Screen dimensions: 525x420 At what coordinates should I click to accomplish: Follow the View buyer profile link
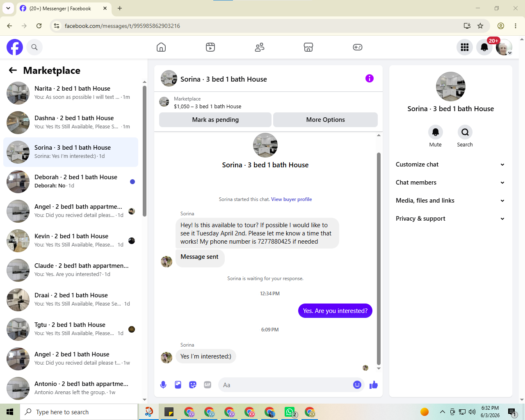click(291, 199)
